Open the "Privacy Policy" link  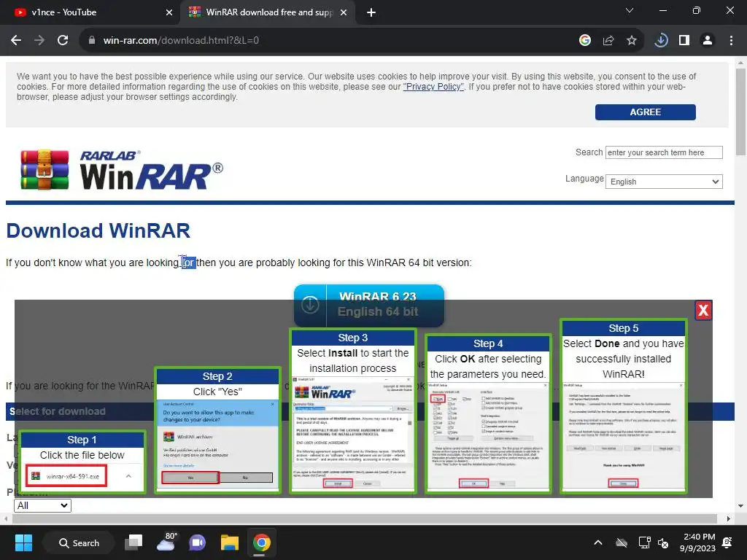[x=433, y=87]
